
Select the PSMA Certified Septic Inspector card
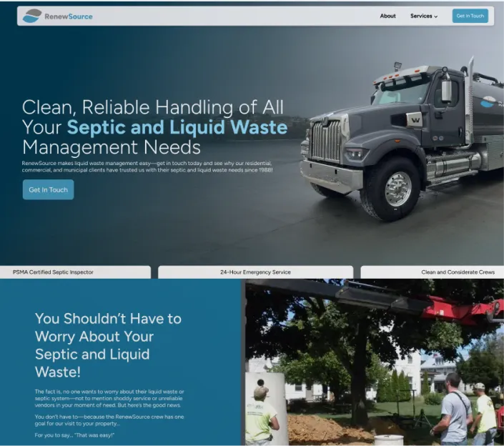(x=75, y=272)
